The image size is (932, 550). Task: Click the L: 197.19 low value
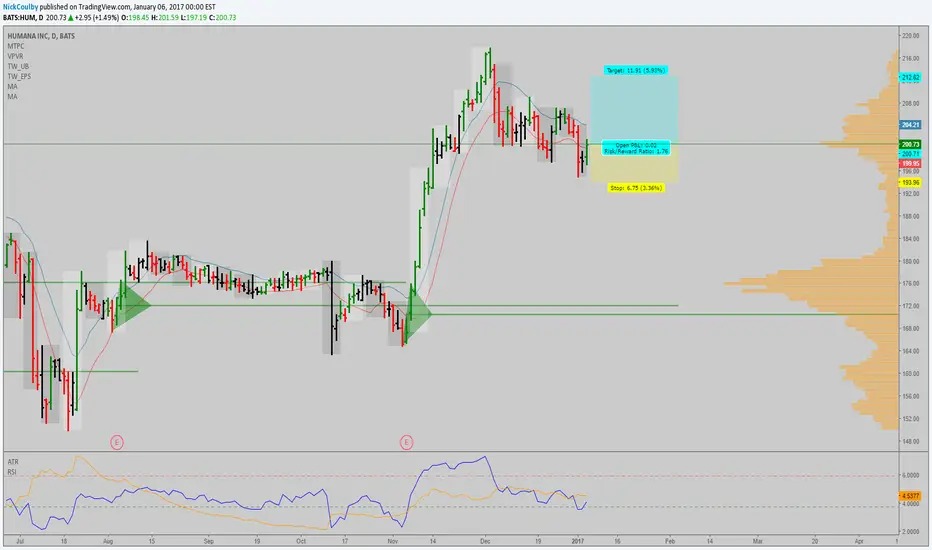194,18
